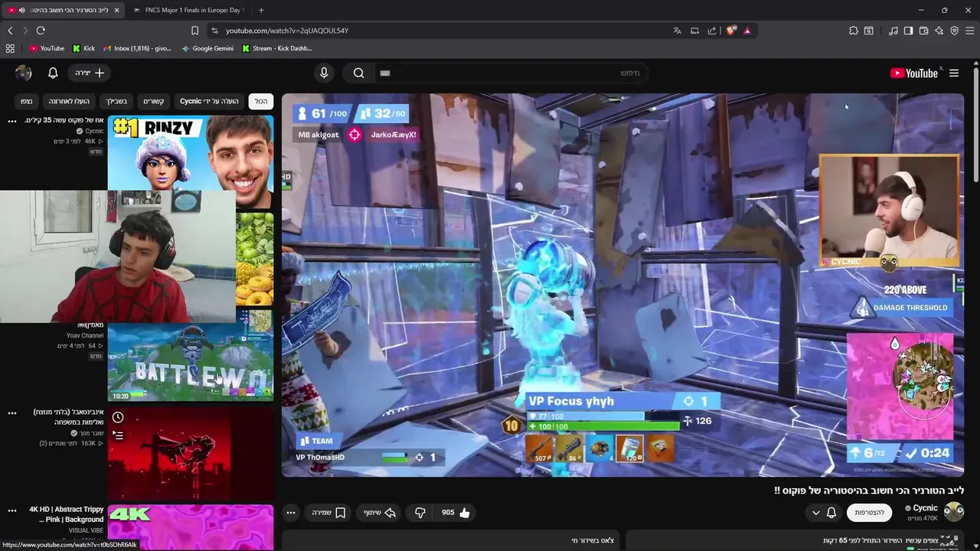Click the install/cast screen icon in address bar
This screenshot has height=551, width=980.
tap(694, 31)
